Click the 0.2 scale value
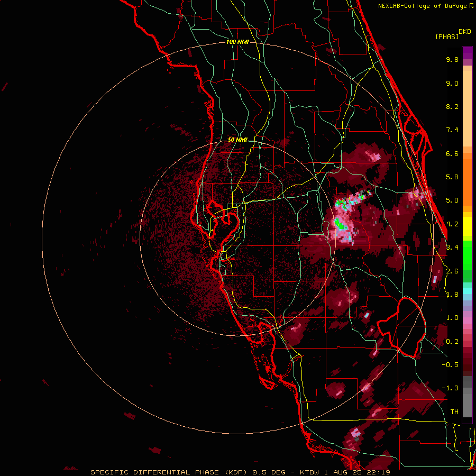 (452, 342)
